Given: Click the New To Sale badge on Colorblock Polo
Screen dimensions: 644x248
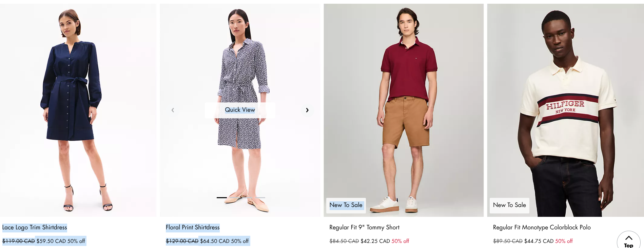Looking at the screenshot, I should pos(509,205).
